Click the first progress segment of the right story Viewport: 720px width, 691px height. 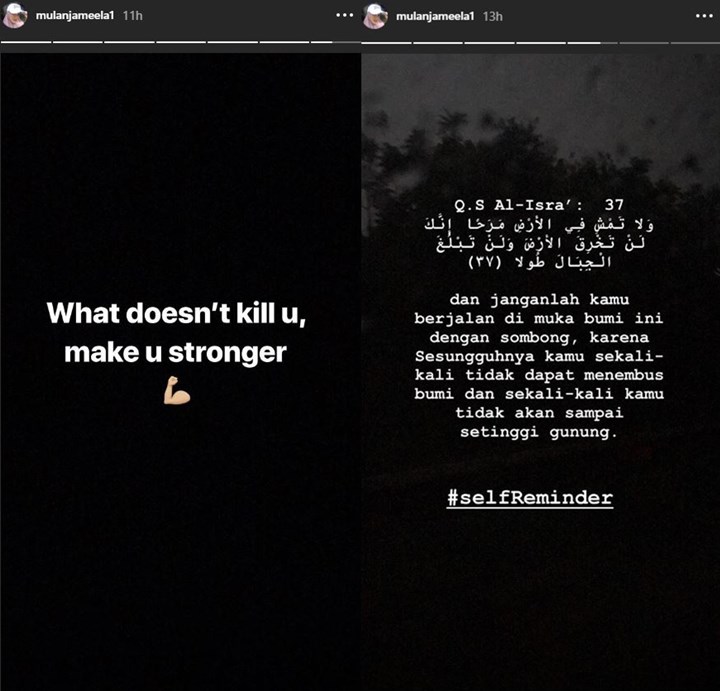(386, 43)
